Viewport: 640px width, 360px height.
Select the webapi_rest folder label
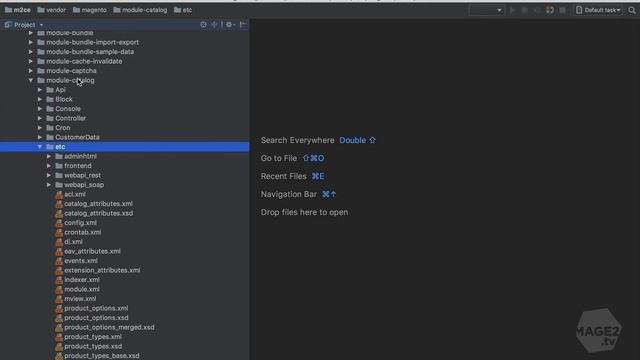coord(82,175)
